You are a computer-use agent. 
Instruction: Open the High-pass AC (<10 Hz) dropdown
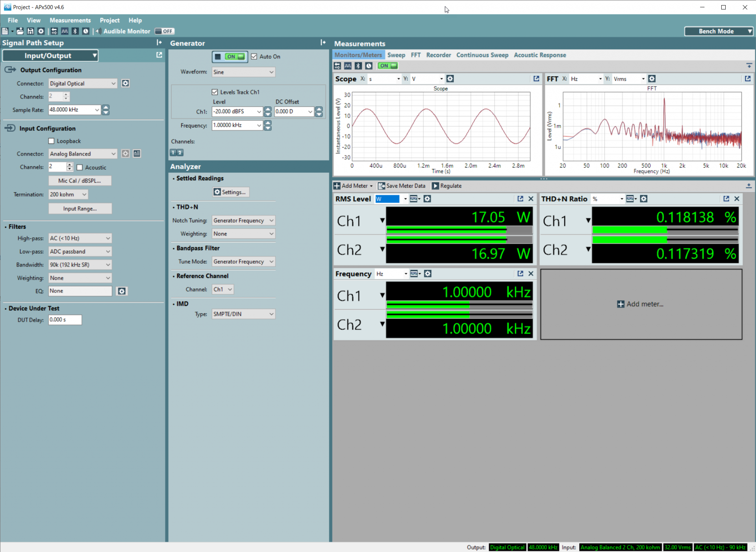pos(80,238)
